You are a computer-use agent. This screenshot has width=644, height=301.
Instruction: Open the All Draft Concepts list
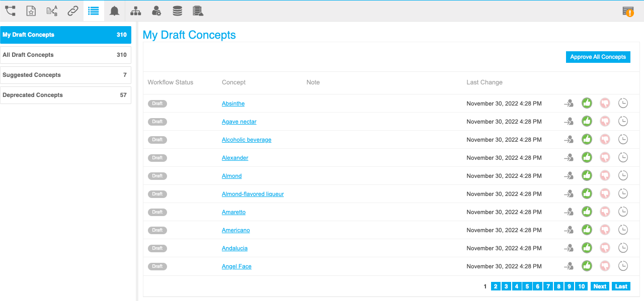[x=66, y=55]
